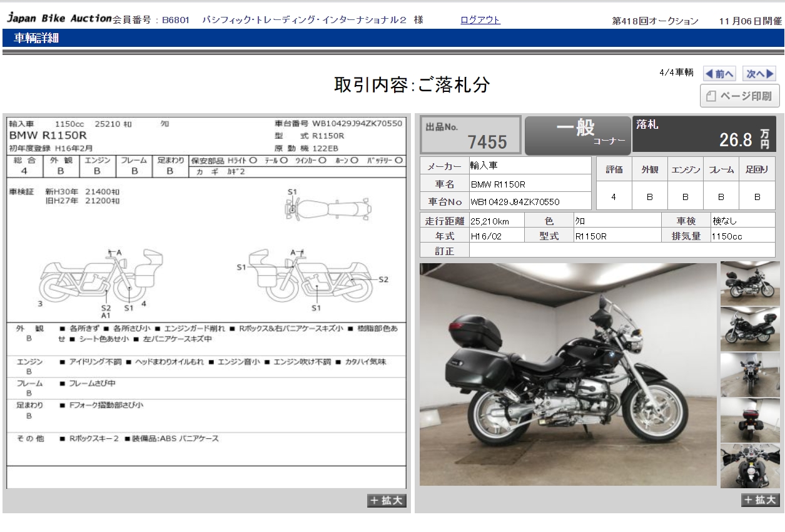Click the ログアウト logout link
The height and width of the screenshot is (532, 785).
point(480,20)
